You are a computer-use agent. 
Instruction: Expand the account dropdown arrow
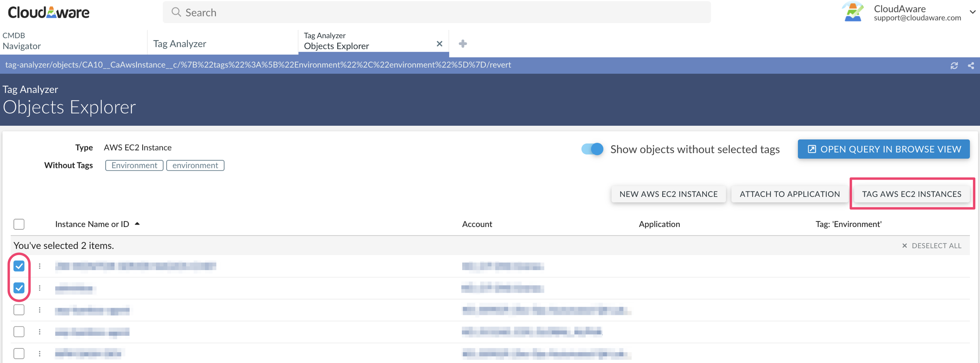[972, 12]
